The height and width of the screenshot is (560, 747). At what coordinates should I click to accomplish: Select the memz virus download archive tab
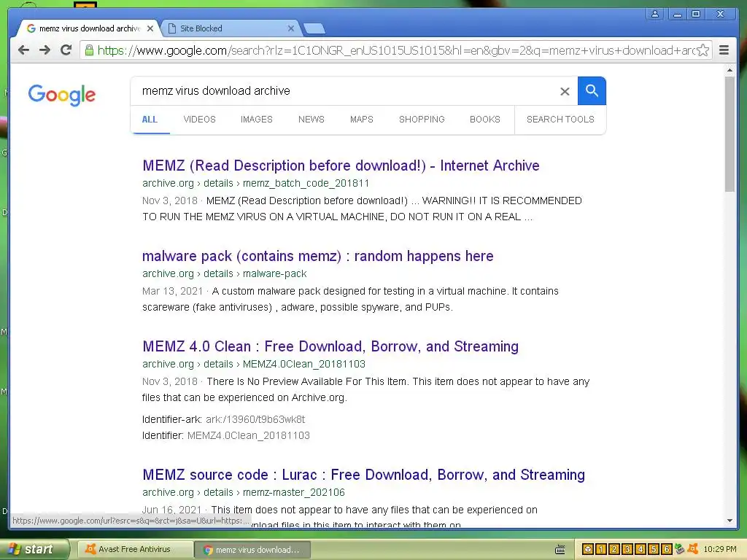click(88, 28)
